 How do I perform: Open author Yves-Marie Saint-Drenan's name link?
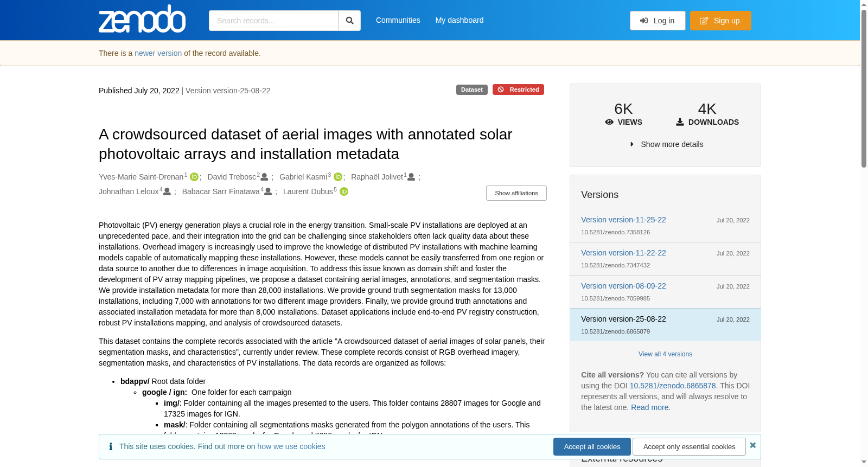tap(141, 177)
